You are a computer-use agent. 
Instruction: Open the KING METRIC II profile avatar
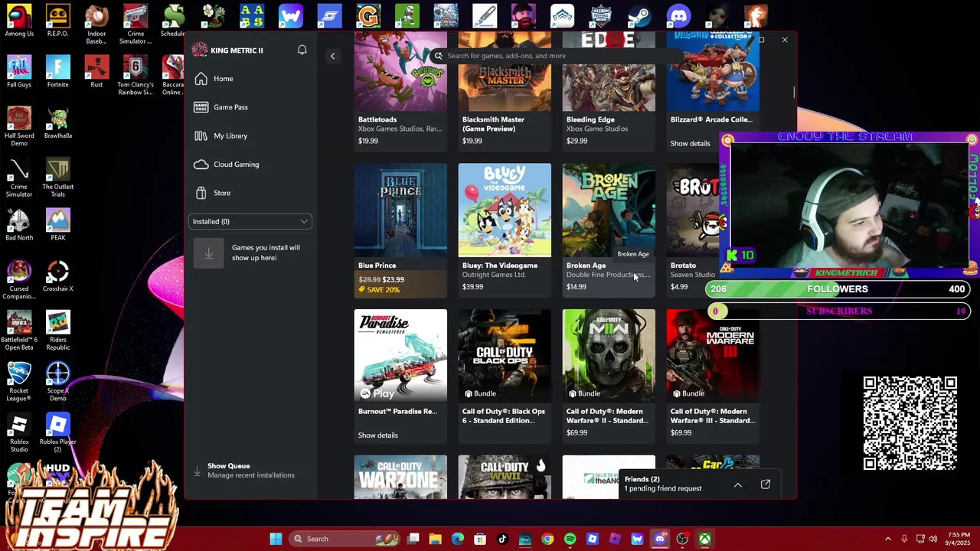(200, 50)
